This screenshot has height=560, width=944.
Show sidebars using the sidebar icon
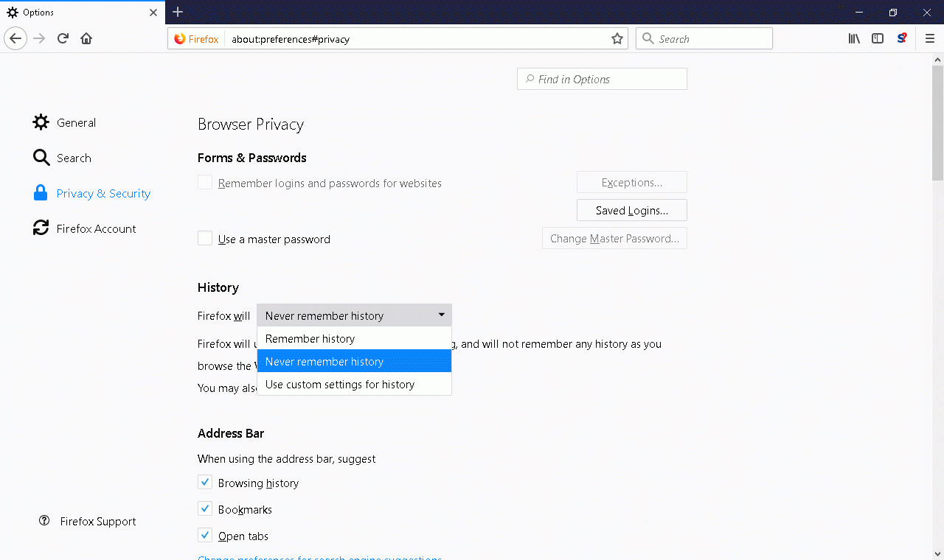[x=878, y=38]
